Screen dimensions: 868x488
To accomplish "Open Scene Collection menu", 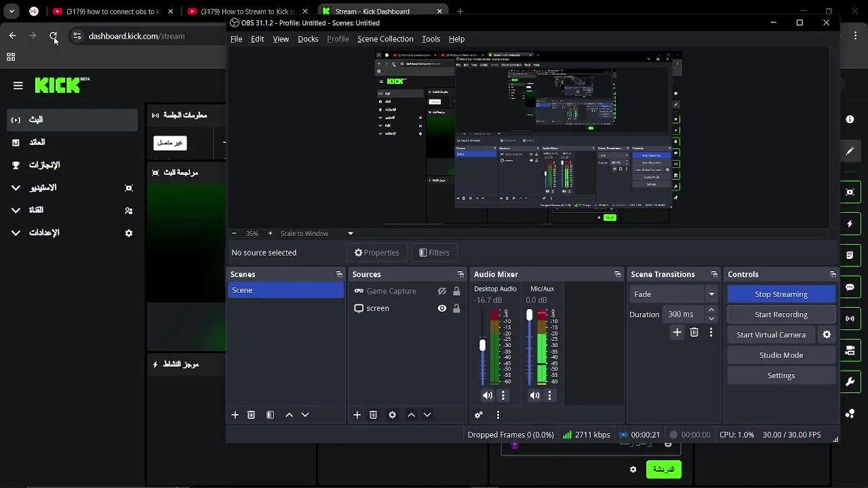I will point(385,39).
